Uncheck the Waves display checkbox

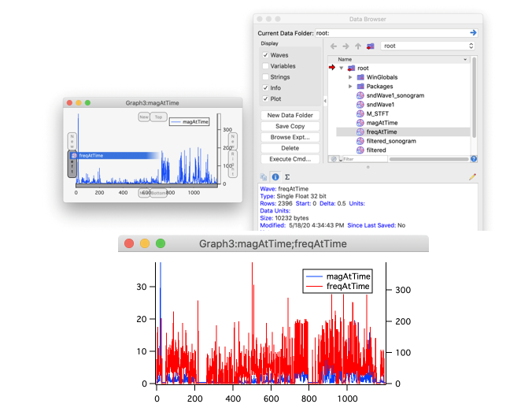click(x=264, y=55)
